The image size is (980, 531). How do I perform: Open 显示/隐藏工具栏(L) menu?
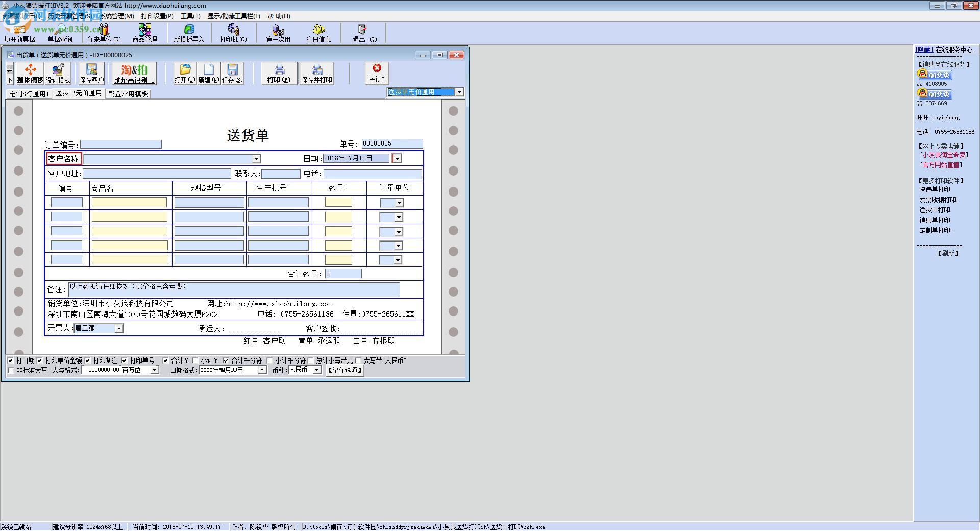click(234, 16)
